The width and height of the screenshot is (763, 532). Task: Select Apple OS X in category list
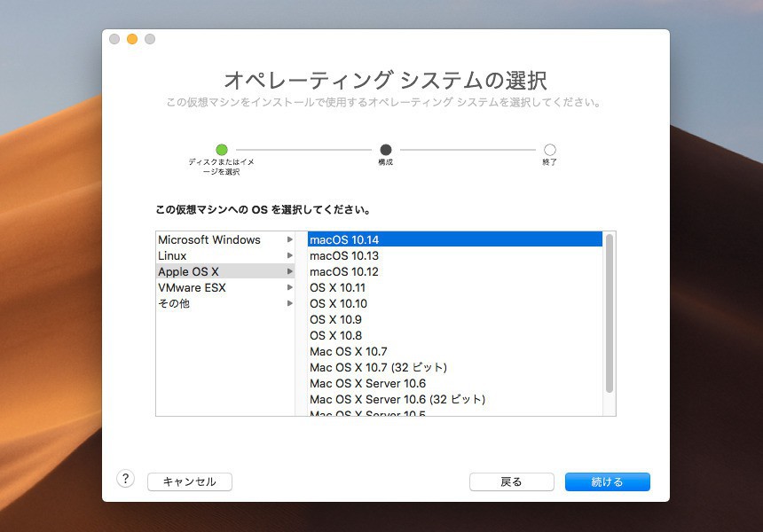coord(188,272)
